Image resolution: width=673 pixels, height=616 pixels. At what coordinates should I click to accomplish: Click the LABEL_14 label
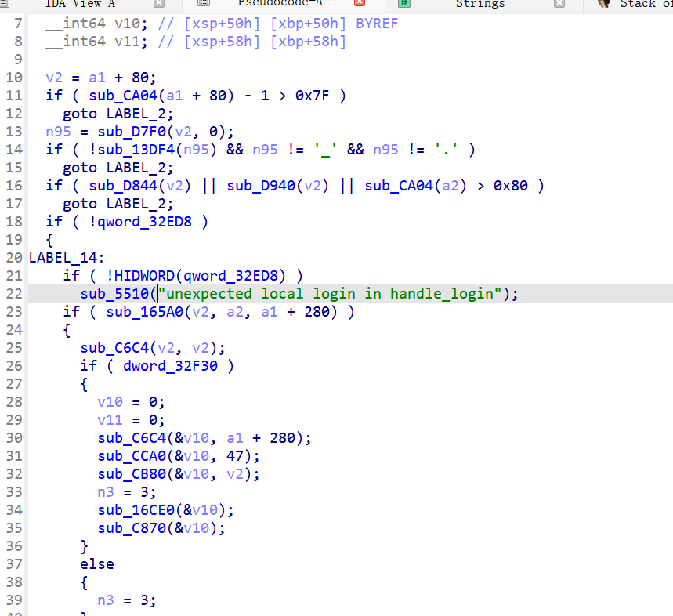click(x=63, y=257)
